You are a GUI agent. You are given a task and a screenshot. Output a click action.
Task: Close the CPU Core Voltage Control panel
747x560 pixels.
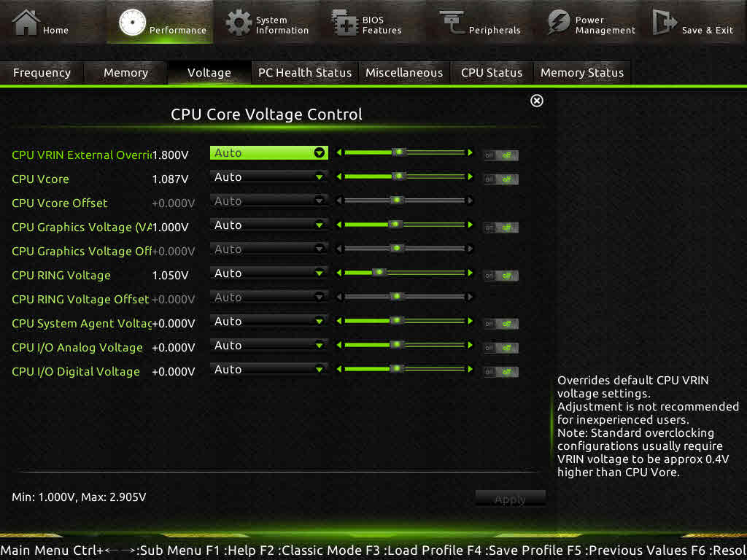536,101
